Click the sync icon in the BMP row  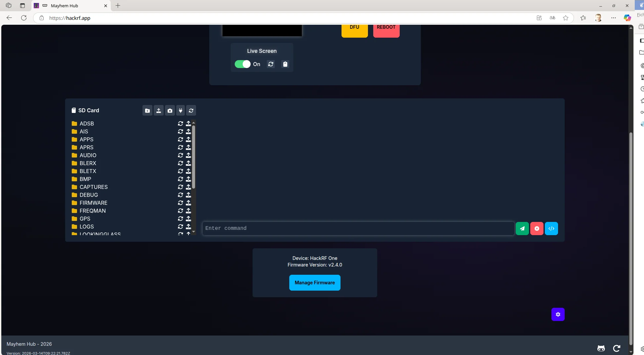point(181,179)
